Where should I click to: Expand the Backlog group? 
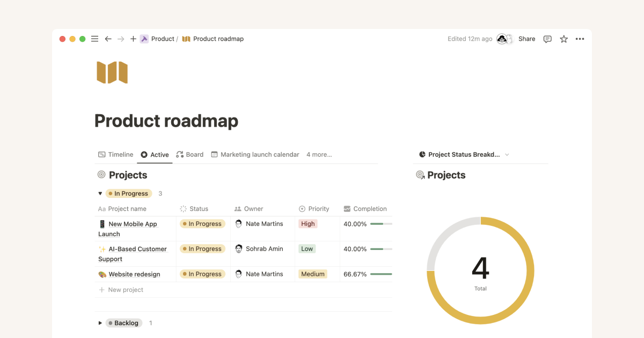[100, 322]
